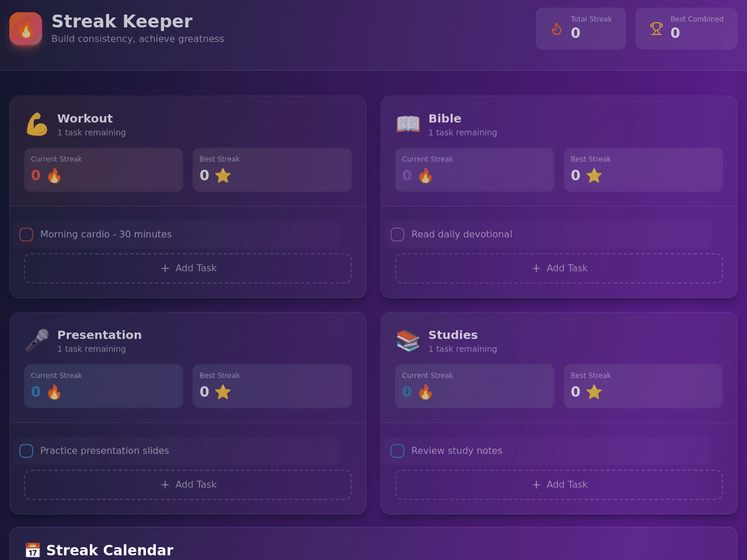Check off Read daily devotional task
Screen dimensions: 747x560
coord(397,235)
